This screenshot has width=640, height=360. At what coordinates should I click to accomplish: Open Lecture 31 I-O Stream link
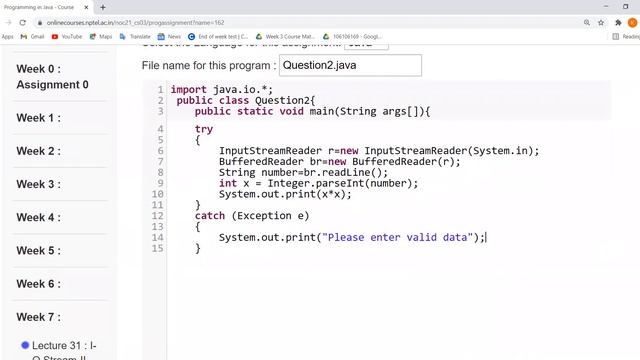point(64,351)
